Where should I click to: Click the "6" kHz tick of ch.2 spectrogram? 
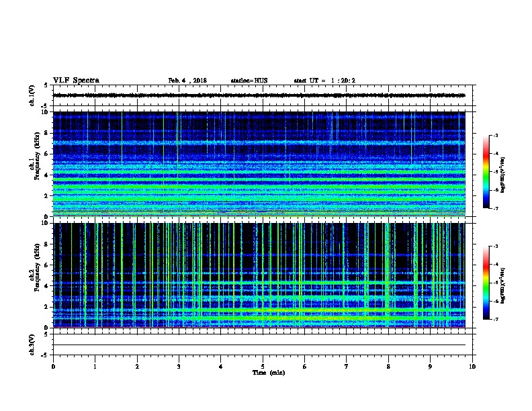click(47, 265)
